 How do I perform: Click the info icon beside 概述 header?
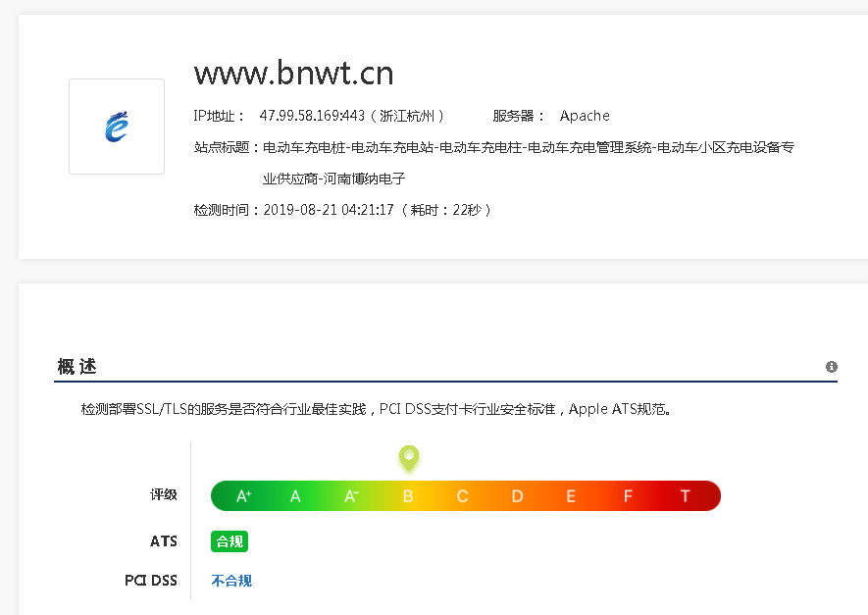click(831, 367)
